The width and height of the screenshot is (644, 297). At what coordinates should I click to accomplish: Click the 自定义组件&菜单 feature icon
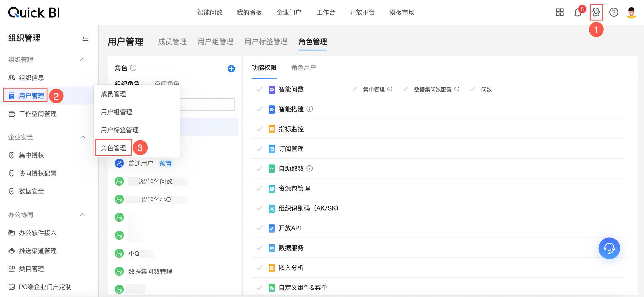pyautogui.click(x=272, y=288)
